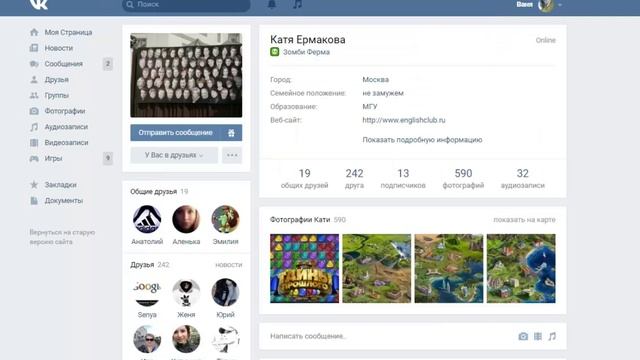This screenshot has height=360, width=640.
Task: Click the Зомби Ферма link
Action: (306, 52)
